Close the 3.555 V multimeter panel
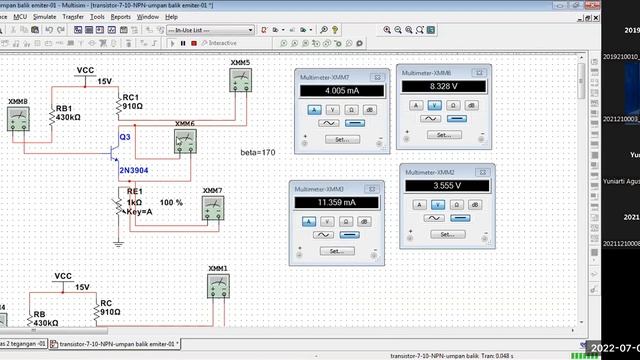 (482, 172)
